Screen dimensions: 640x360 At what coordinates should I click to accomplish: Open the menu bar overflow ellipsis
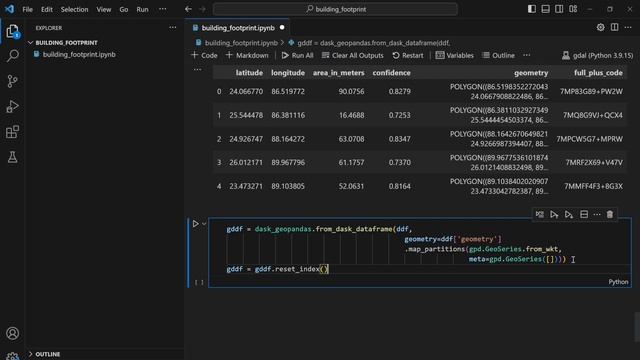[162, 9]
